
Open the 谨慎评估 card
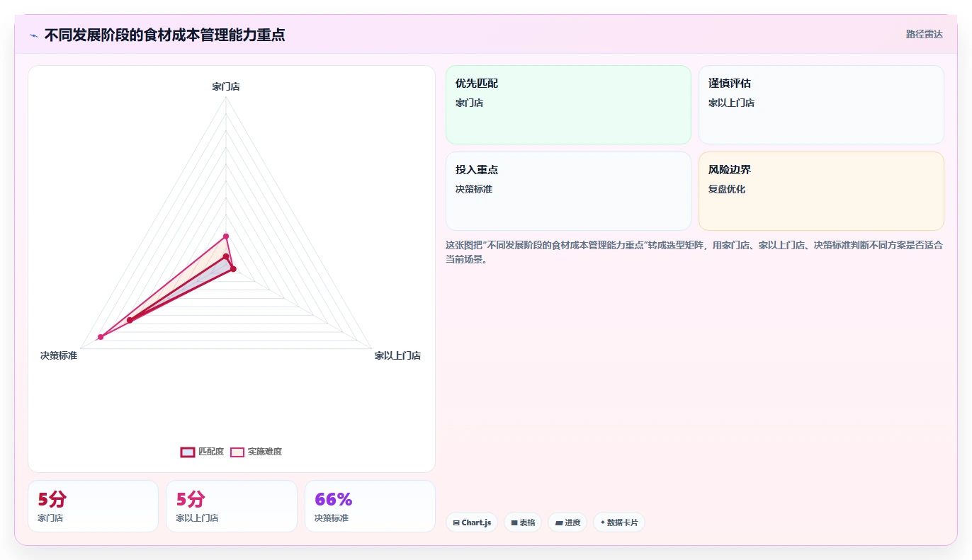click(821, 105)
